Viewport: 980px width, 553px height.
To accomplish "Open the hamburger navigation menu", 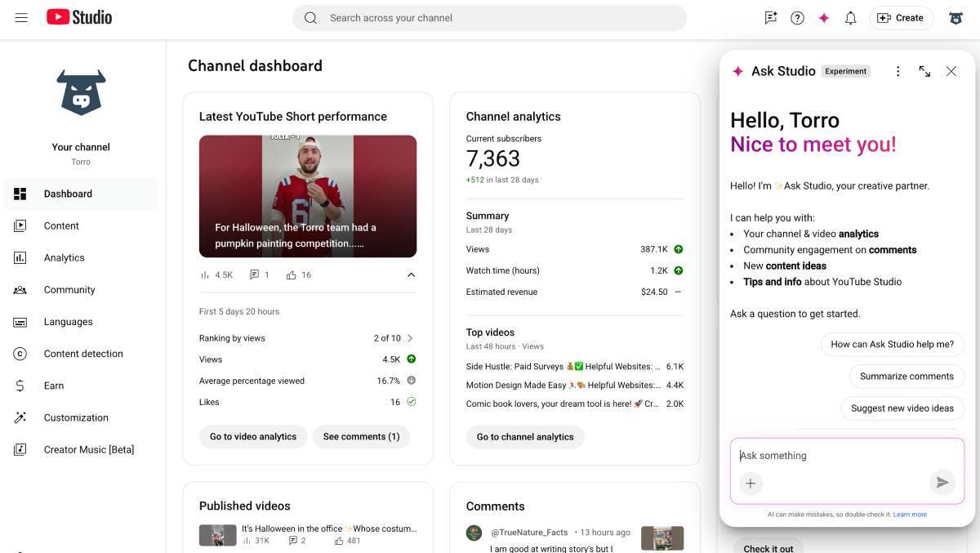I will [20, 17].
